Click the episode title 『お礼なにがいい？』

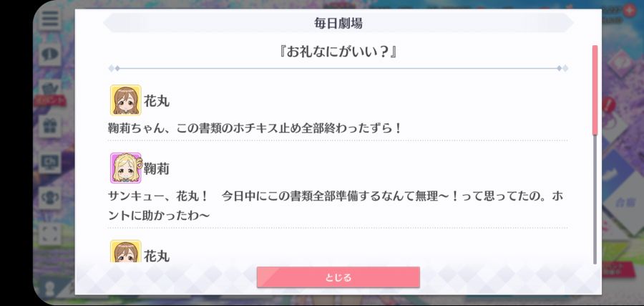click(x=338, y=52)
